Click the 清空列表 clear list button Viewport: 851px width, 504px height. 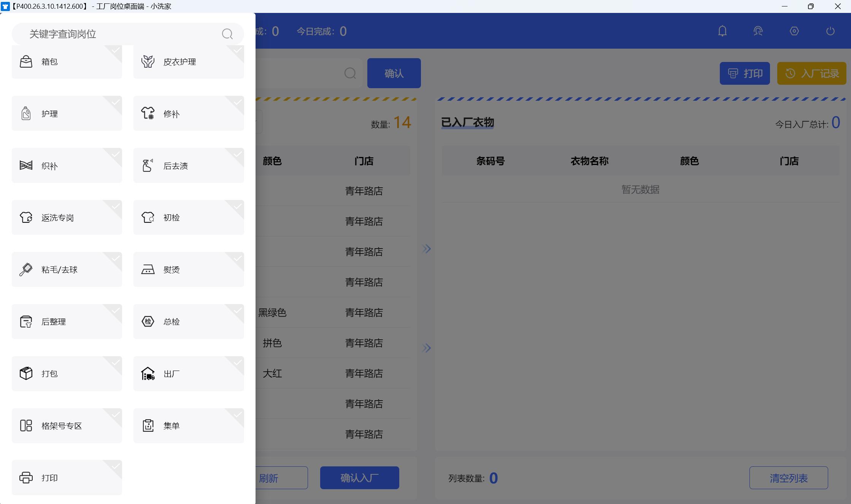click(788, 478)
